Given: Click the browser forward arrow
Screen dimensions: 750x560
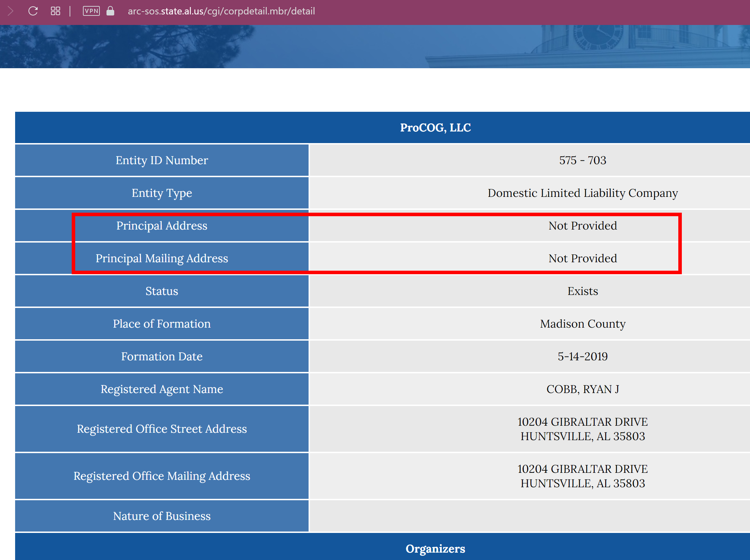Looking at the screenshot, I should point(10,11).
